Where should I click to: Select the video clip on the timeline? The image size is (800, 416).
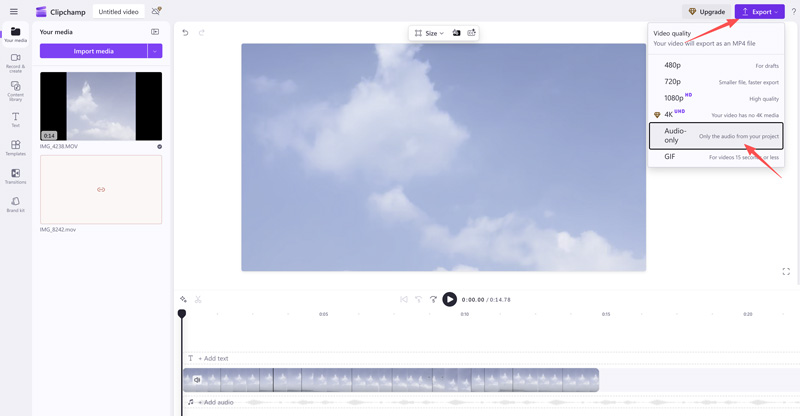coord(391,380)
